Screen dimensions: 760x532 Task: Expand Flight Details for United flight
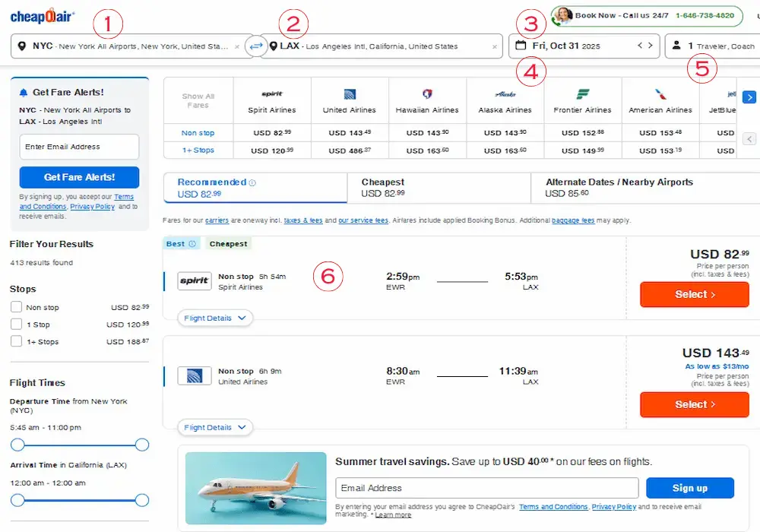click(215, 427)
